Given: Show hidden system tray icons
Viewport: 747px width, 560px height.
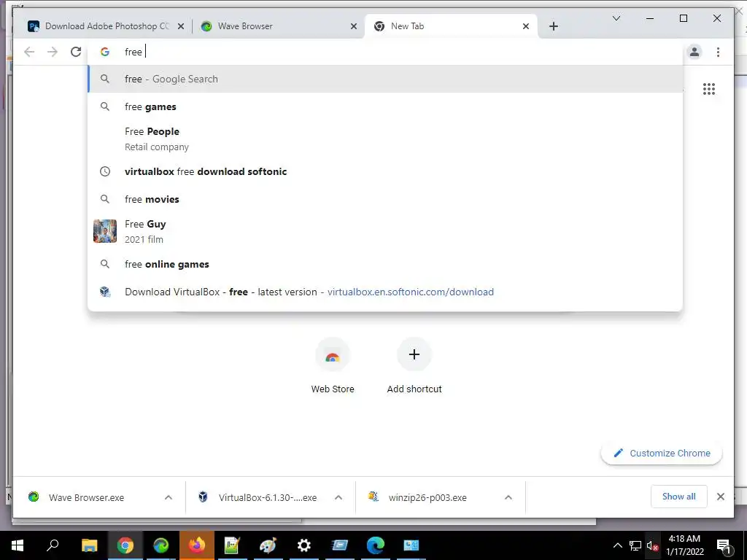Looking at the screenshot, I should [617, 545].
